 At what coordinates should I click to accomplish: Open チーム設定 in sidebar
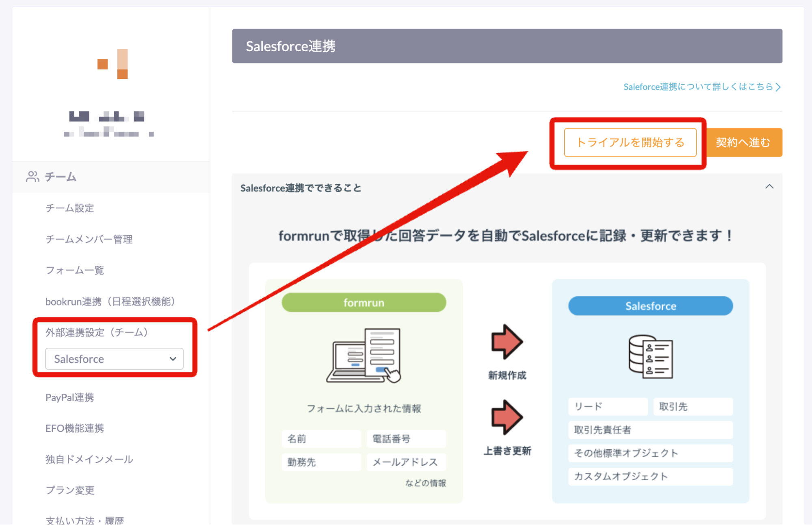pos(69,208)
